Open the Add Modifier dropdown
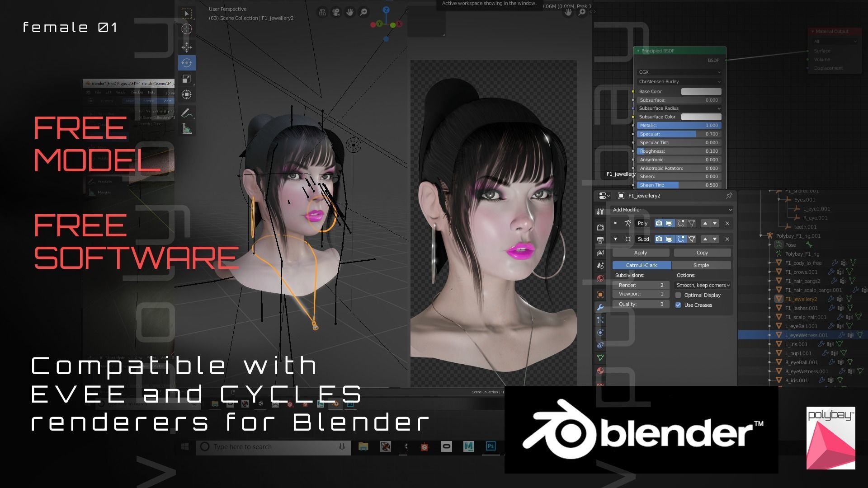 coord(671,210)
